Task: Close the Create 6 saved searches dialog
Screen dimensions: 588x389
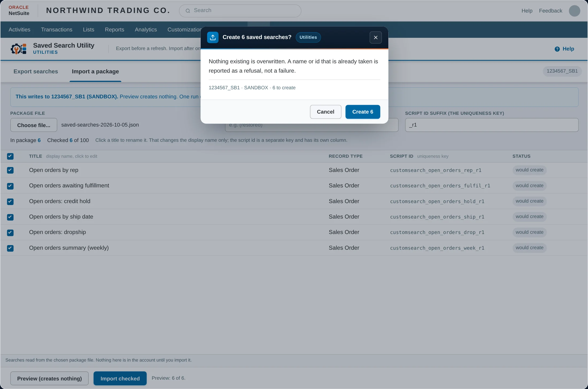Action: point(376,37)
